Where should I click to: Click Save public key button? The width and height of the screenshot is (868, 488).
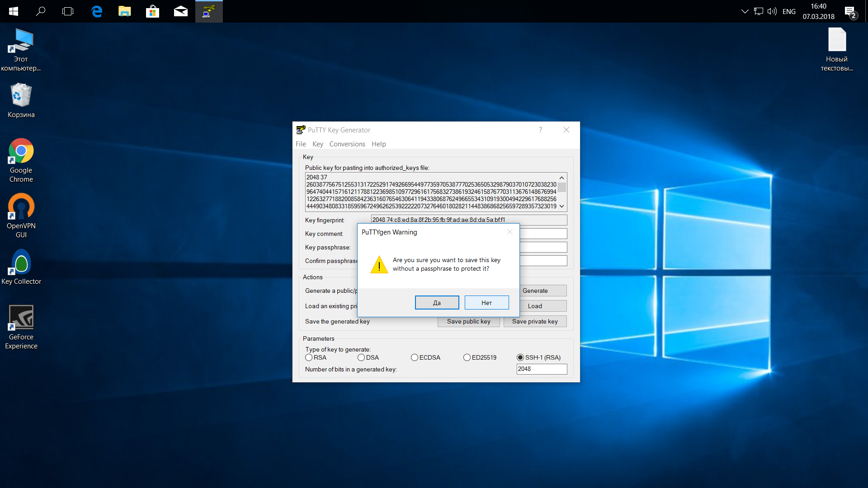[x=469, y=321]
